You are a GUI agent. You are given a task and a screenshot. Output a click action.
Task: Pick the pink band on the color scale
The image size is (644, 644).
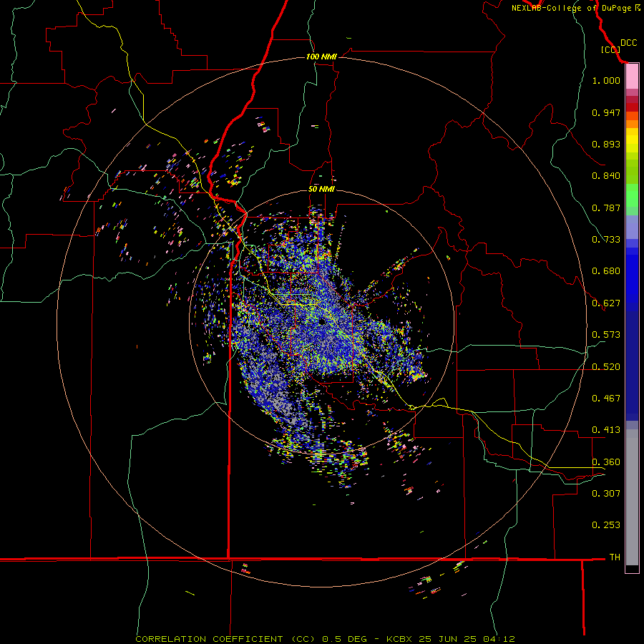pyautogui.click(x=632, y=77)
